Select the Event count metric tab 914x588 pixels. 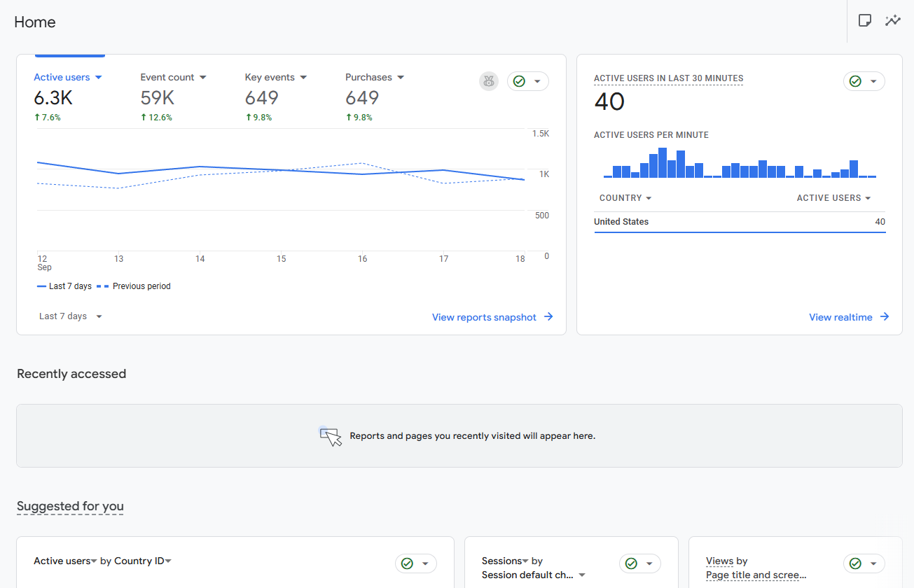[167, 77]
